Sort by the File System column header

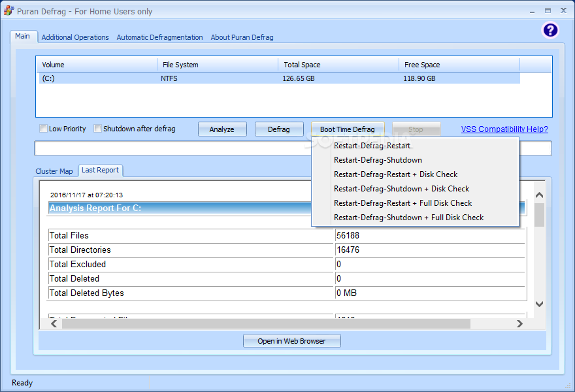218,65
